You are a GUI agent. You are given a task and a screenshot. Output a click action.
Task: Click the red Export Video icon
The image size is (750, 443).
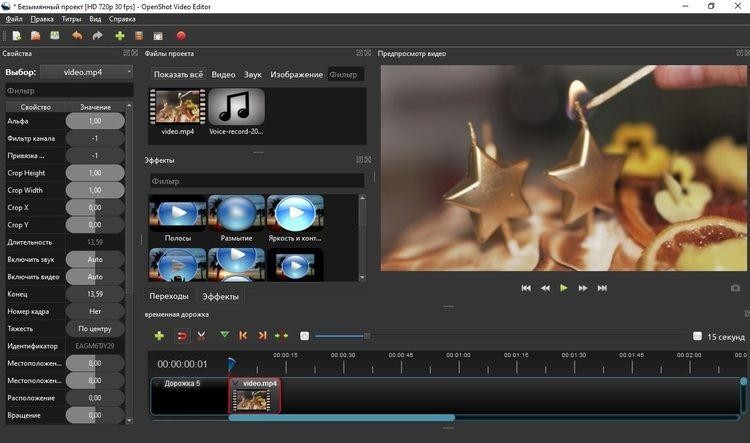(x=182, y=36)
